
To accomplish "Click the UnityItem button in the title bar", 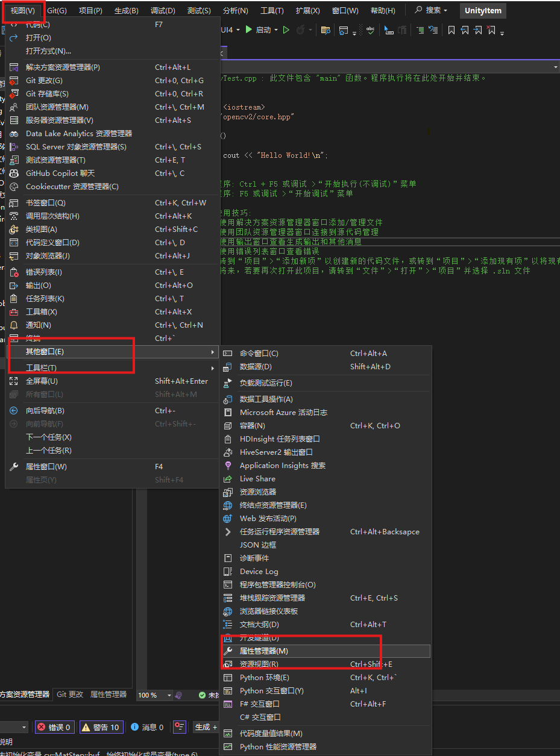I will 484,10.
